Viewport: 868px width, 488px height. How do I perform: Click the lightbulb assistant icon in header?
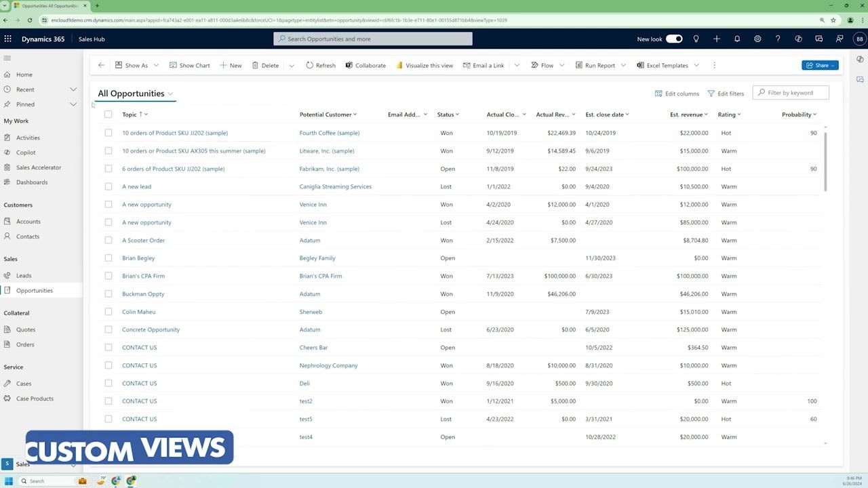click(696, 39)
